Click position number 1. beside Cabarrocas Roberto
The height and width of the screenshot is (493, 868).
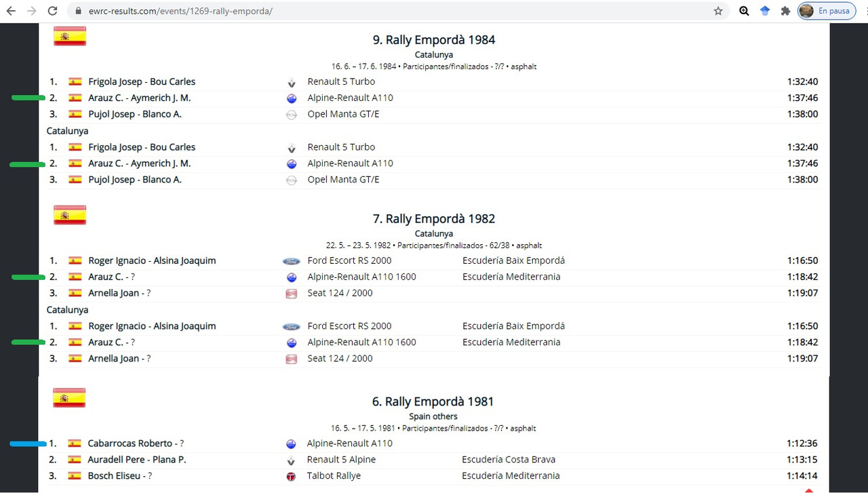point(53,443)
